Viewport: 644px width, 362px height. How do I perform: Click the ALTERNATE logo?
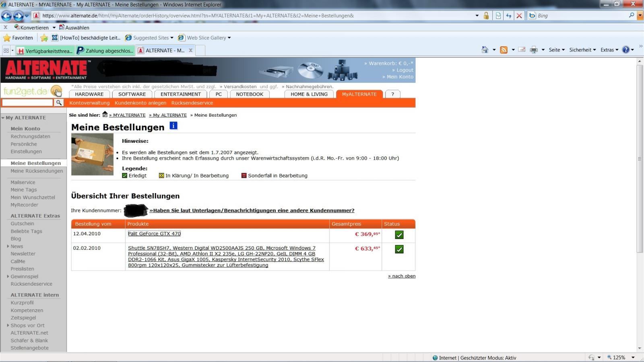tap(47, 70)
